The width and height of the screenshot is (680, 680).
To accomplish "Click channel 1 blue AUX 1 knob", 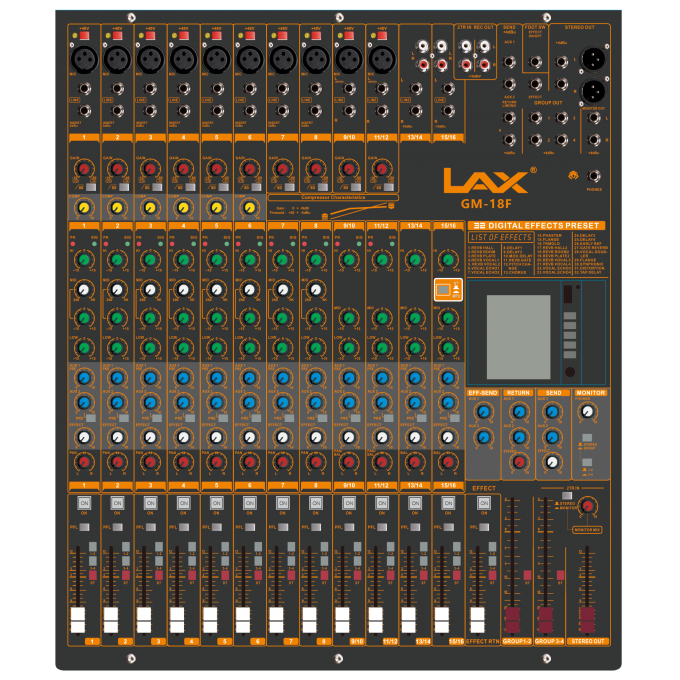I will pyautogui.click(x=84, y=378).
